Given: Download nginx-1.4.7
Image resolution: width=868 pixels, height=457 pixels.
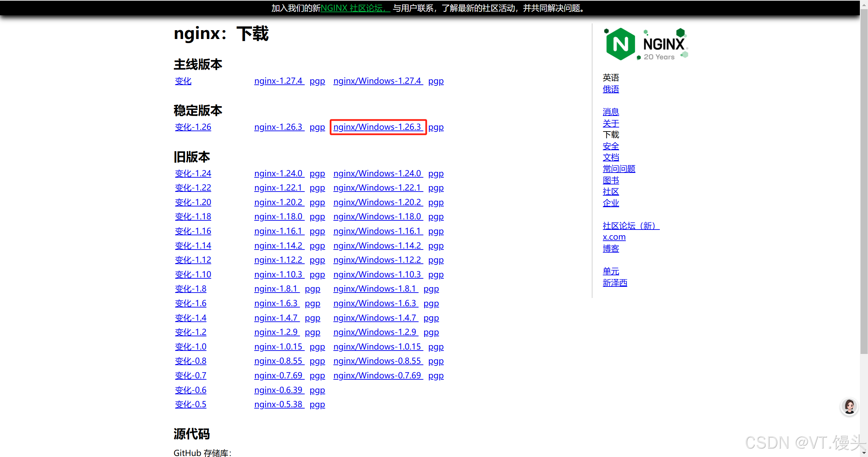Looking at the screenshot, I should point(277,318).
